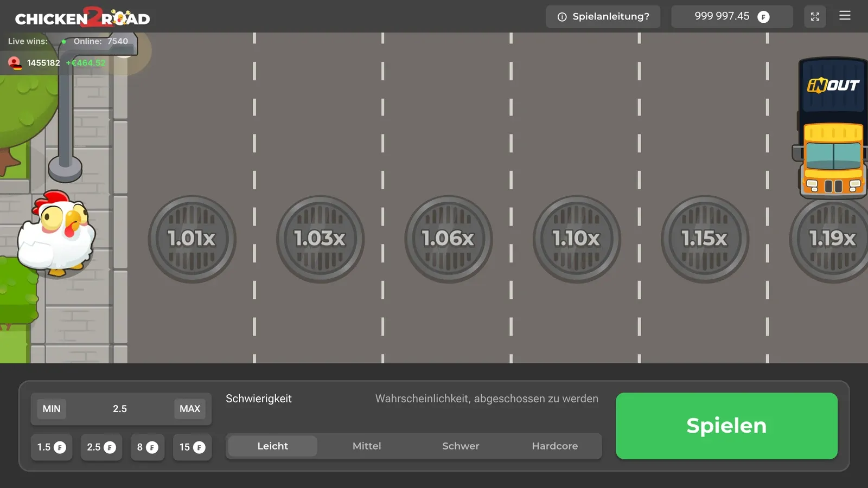Click live win entry 1455182
The image size is (868, 488).
click(43, 63)
